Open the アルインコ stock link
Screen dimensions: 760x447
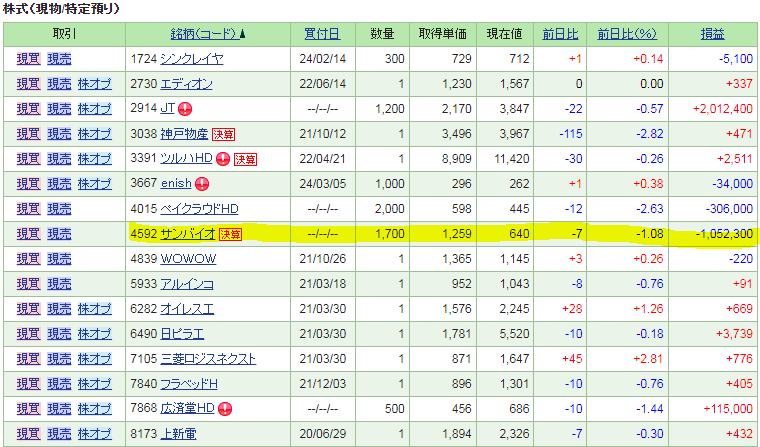tap(187, 284)
